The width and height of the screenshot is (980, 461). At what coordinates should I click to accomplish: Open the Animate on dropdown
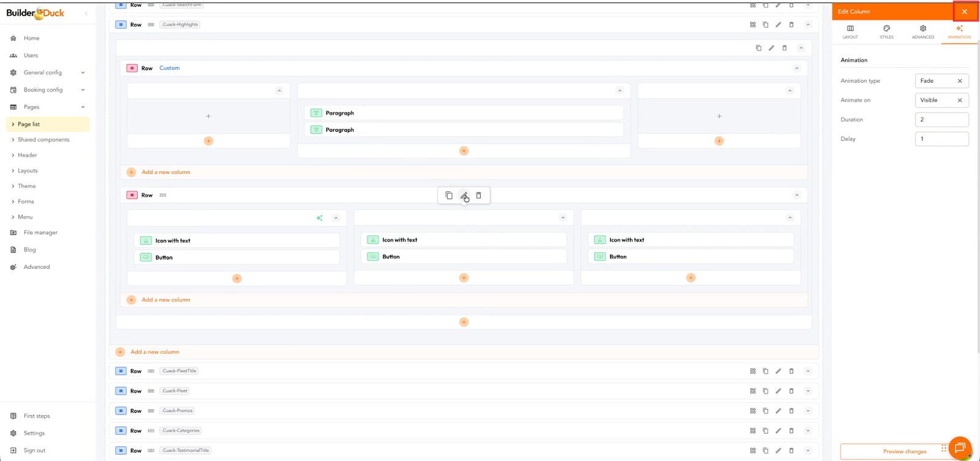point(934,100)
